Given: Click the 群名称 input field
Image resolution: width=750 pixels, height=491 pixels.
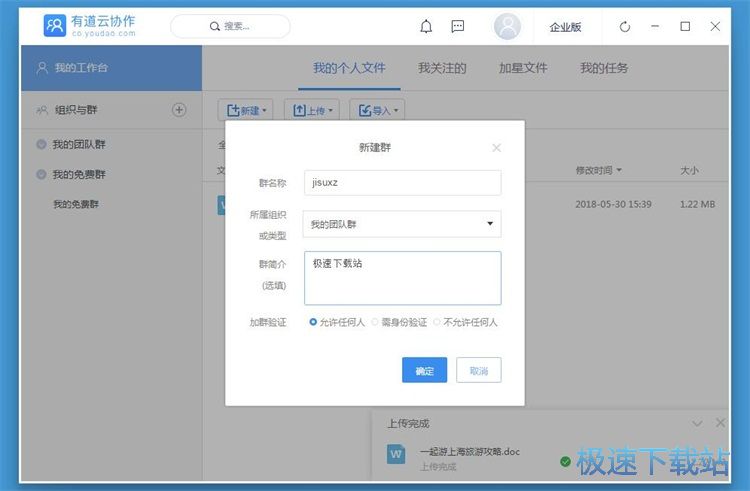Looking at the screenshot, I should [x=402, y=182].
